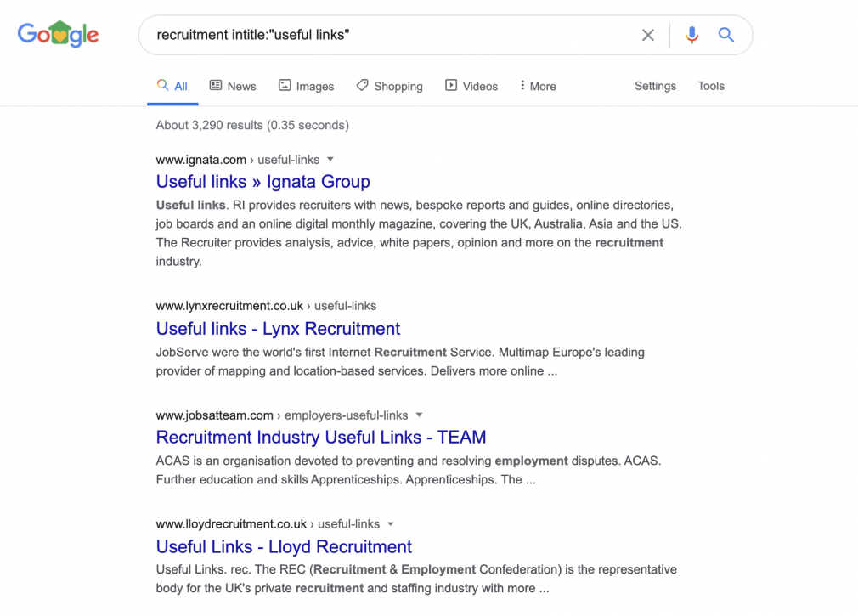The image size is (858, 616).
Task: Open search Tools
Action: pos(711,86)
